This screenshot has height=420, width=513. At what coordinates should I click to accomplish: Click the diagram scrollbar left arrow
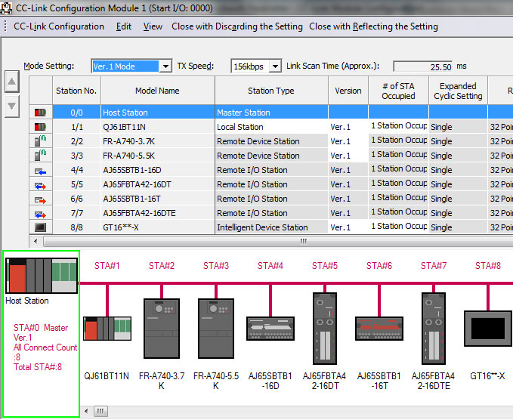point(86,411)
